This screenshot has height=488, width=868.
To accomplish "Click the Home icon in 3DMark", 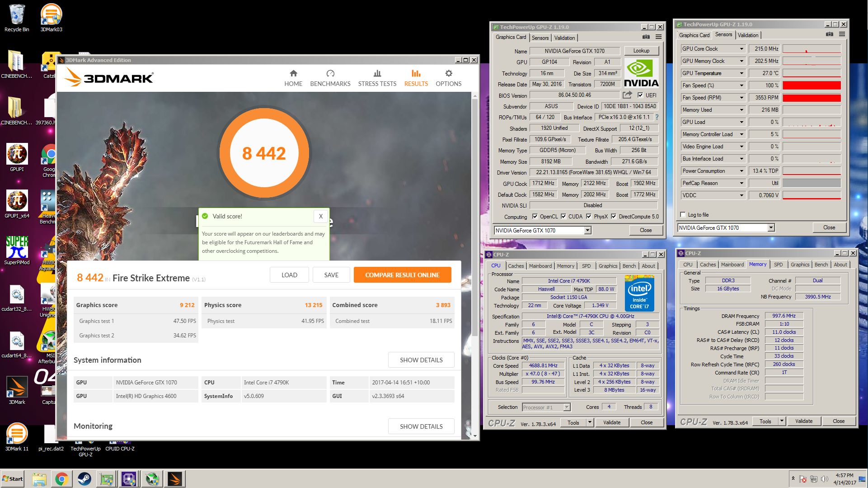I will 293,73.
